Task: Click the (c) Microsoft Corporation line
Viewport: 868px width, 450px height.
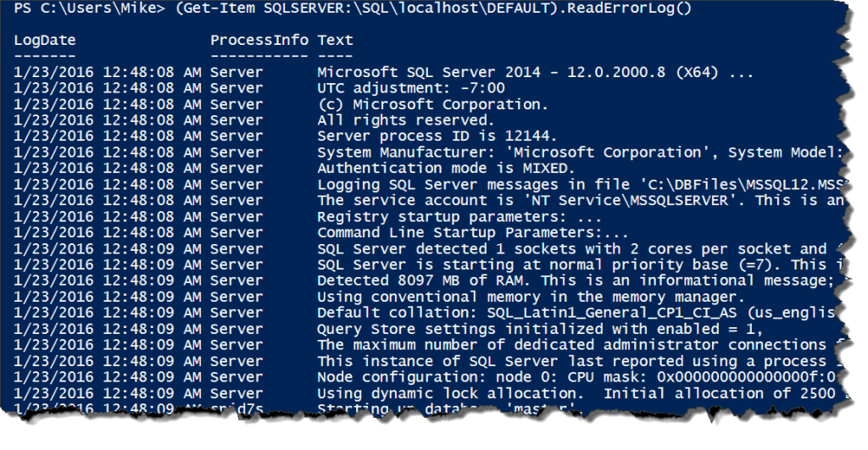Action: [x=432, y=104]
